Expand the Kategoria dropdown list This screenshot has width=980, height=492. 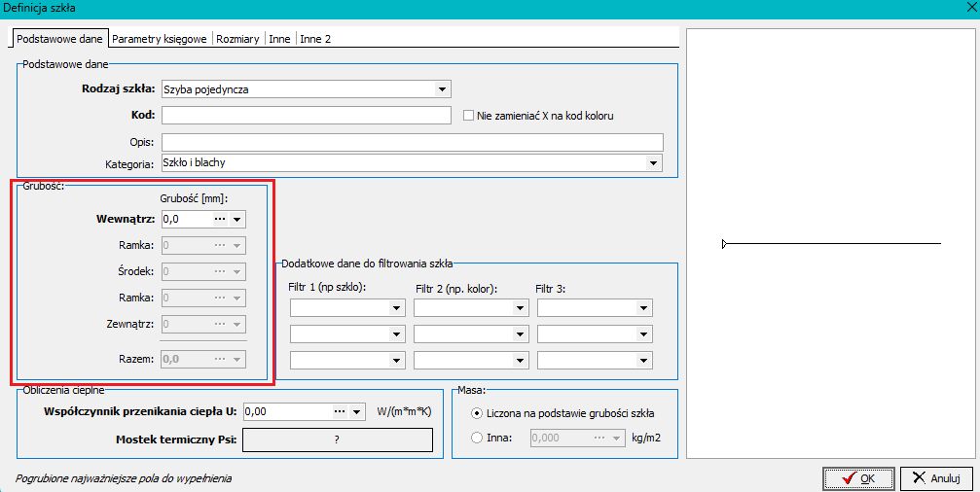click(654, 163)
